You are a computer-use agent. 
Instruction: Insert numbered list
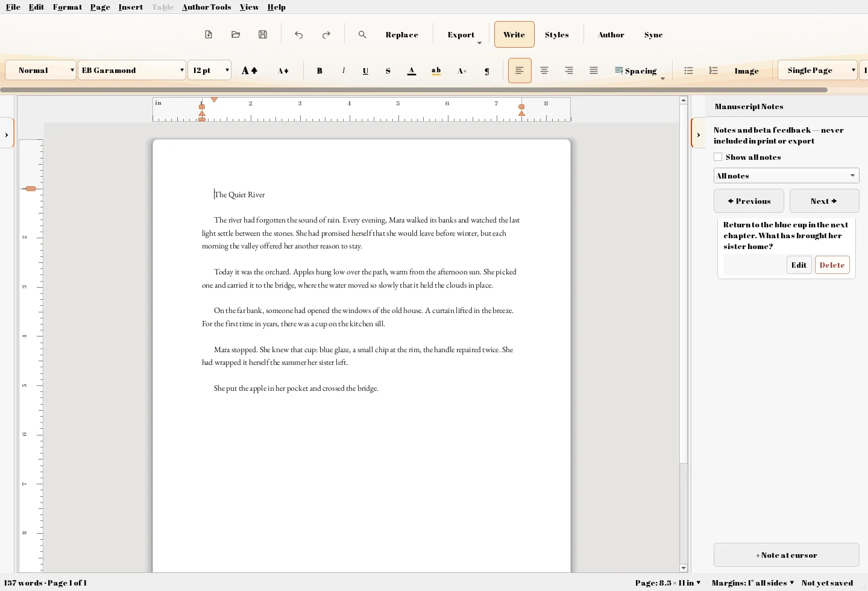pyautogui.click(x=714, y=71)
